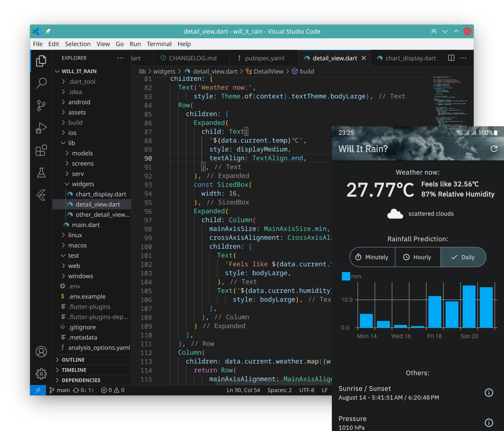
Task: Open Source Control view icon
Action: coord(41,105)
